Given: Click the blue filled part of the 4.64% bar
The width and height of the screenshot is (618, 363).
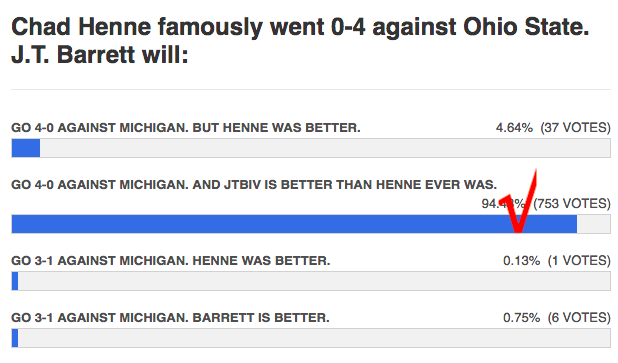Looking at the screenshot, I should coord(26,148).
